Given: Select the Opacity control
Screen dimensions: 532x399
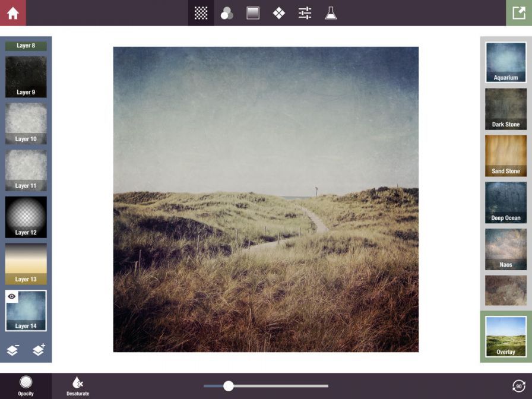Looking at the screenshot, I should pos(26,385).
